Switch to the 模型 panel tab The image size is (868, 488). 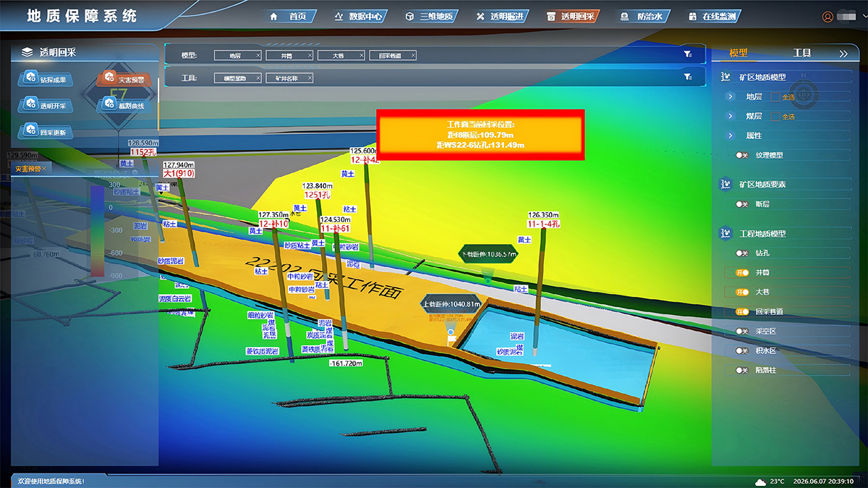click(x=739, y=53)
